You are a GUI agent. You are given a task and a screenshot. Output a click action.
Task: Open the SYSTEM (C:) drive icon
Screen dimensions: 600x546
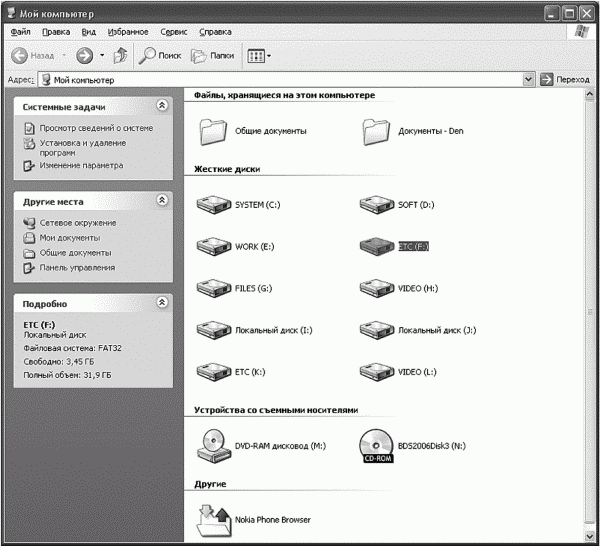click(213, 205)
